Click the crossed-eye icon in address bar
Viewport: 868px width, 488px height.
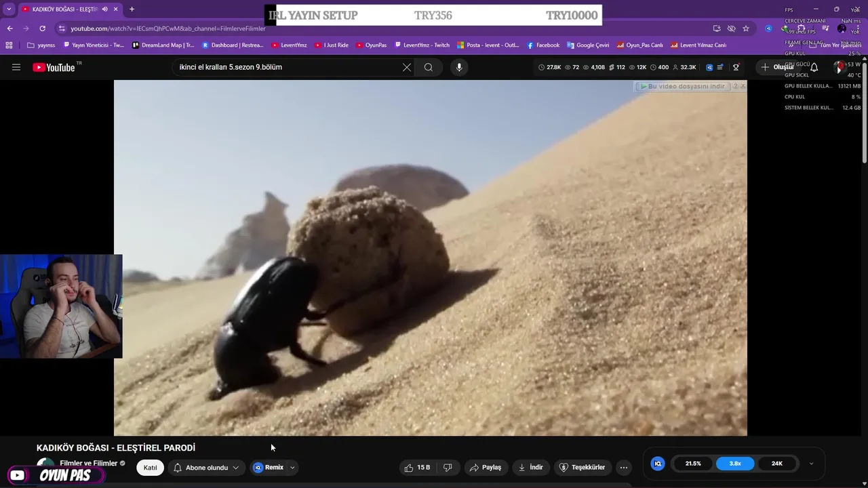click(731, 28)
